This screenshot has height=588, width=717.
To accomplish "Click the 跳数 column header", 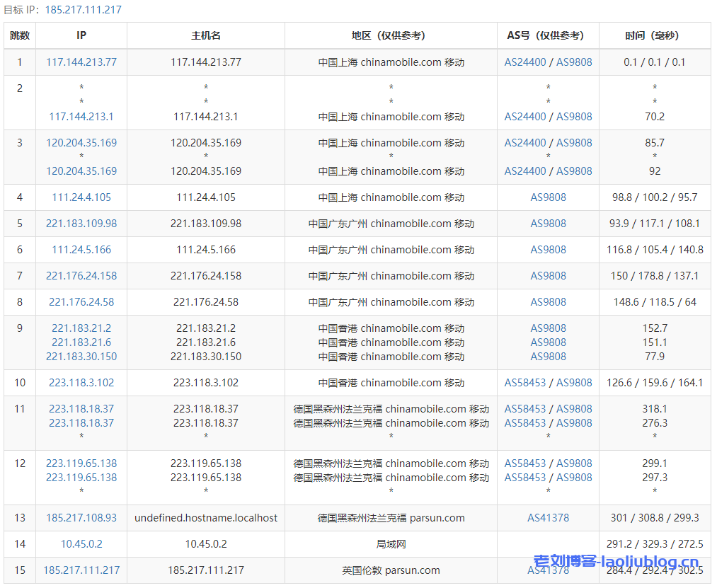I will pyautogui.click(x=20, y=35).
